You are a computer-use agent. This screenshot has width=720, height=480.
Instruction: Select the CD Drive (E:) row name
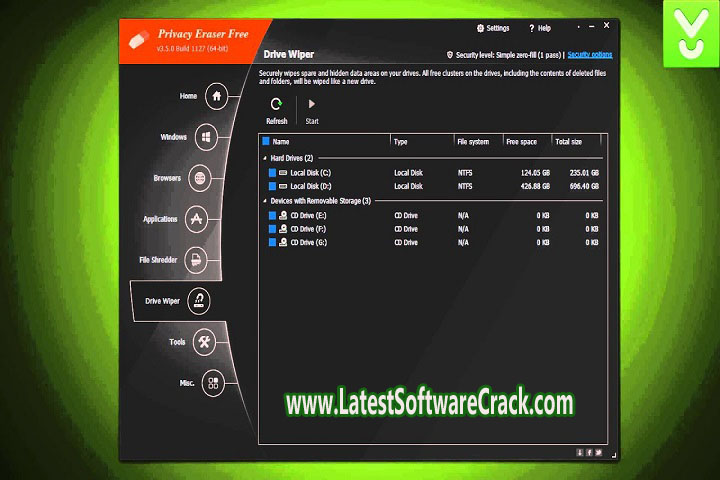coord(309,215)
